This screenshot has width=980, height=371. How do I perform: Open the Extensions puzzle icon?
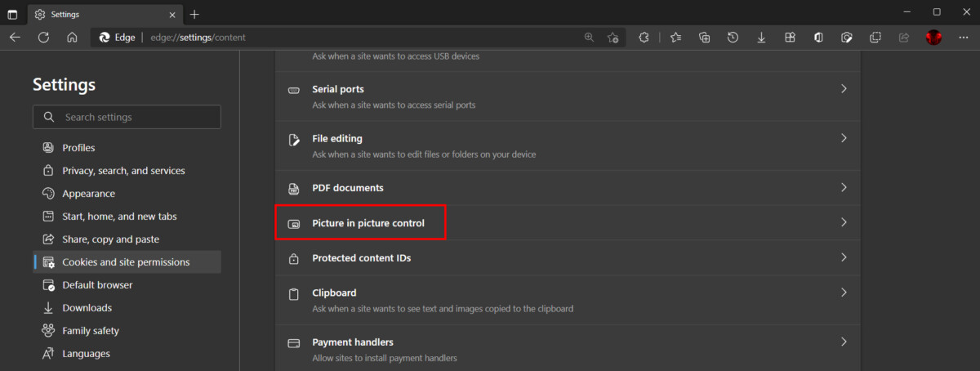coord(644,37)
